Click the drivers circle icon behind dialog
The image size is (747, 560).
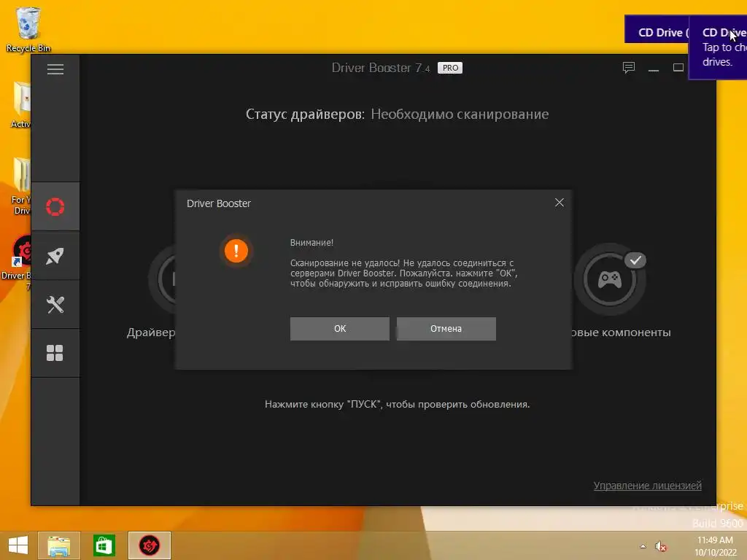(x=162, y=279)
